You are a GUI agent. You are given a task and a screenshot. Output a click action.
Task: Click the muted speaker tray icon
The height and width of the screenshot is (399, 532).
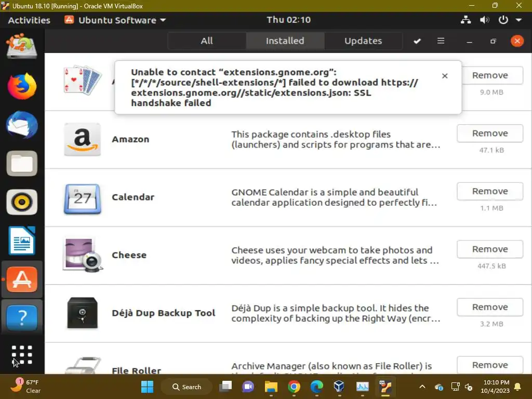tap(469, 387)
